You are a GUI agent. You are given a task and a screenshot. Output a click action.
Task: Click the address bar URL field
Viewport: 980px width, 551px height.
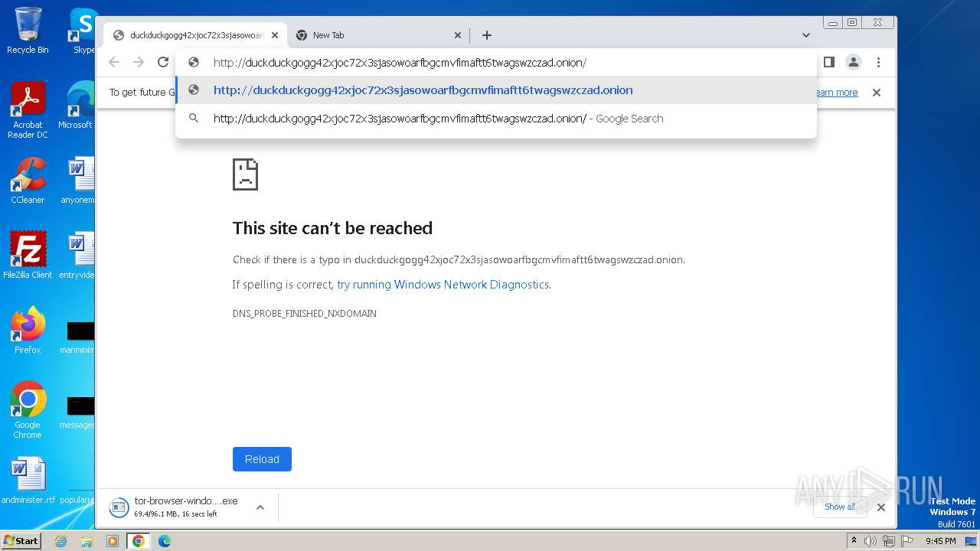pyautogui.click(x=496, y=63)
